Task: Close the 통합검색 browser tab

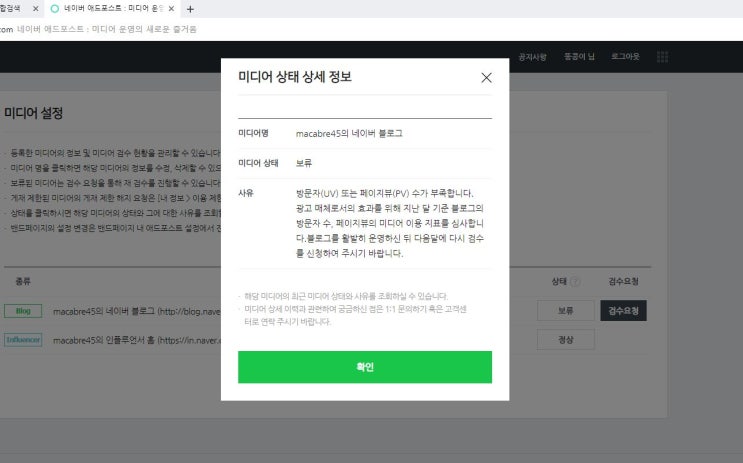Action: pos(36,9)
